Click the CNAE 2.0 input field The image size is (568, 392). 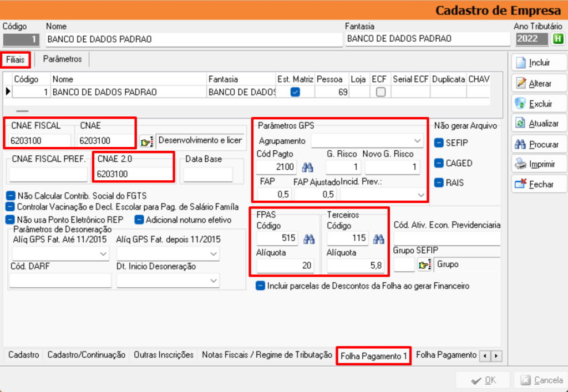click(133, 174)
